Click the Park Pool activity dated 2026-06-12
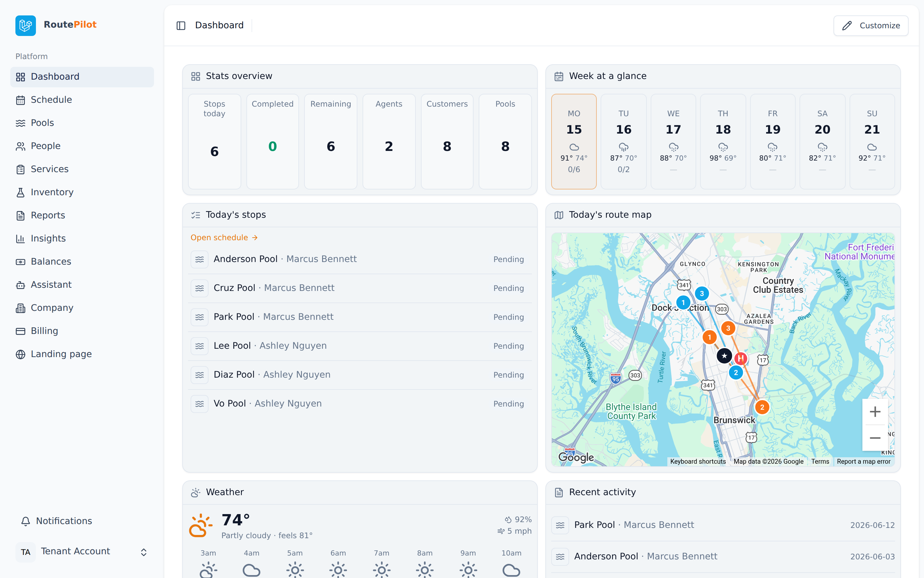The height and width of the screenshot is (578, 924). (723, 525)
